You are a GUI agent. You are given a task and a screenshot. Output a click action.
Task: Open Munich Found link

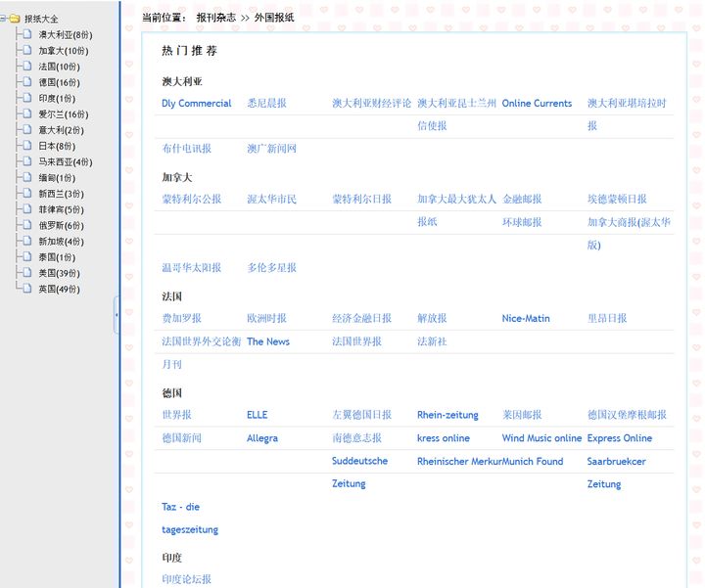pos(533,462)
